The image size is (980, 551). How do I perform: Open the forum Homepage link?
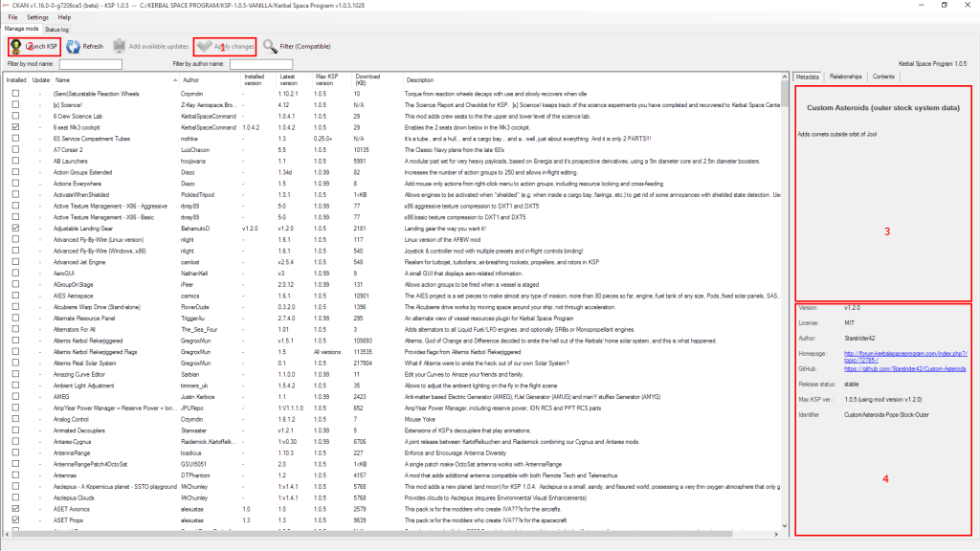coord(905,357)
